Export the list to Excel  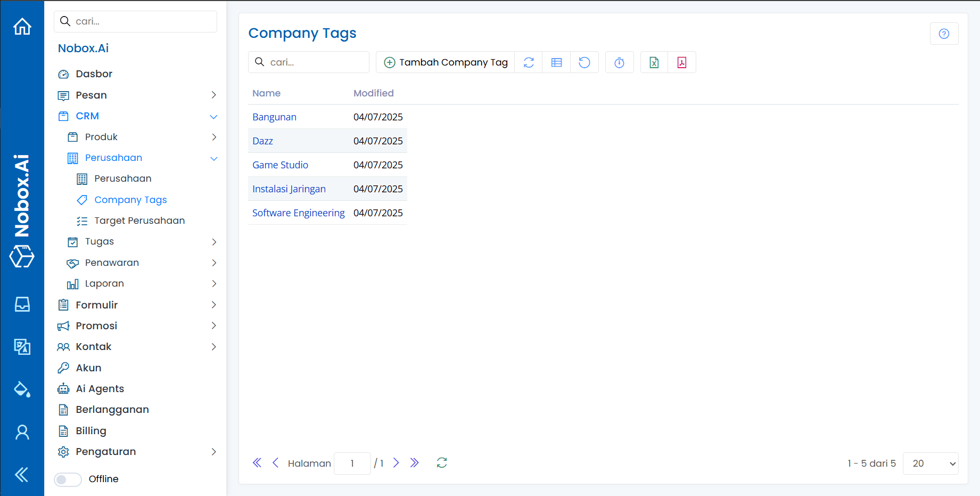pyautogui.click(x=654, y=62)
